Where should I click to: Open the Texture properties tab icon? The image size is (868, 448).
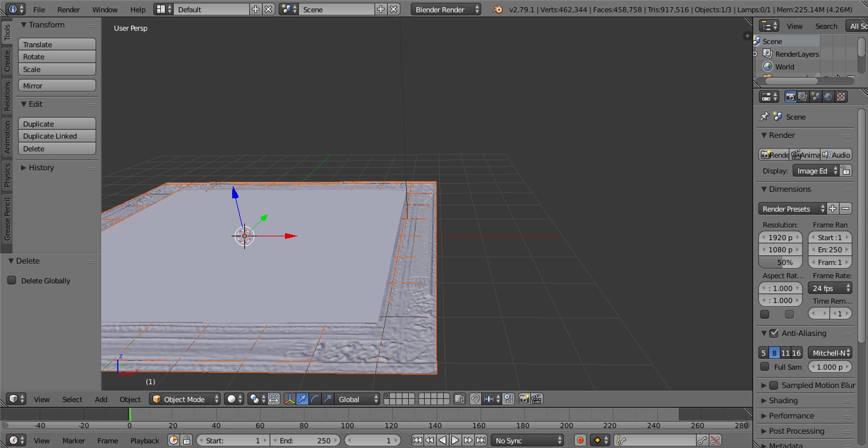coord(841,97)
